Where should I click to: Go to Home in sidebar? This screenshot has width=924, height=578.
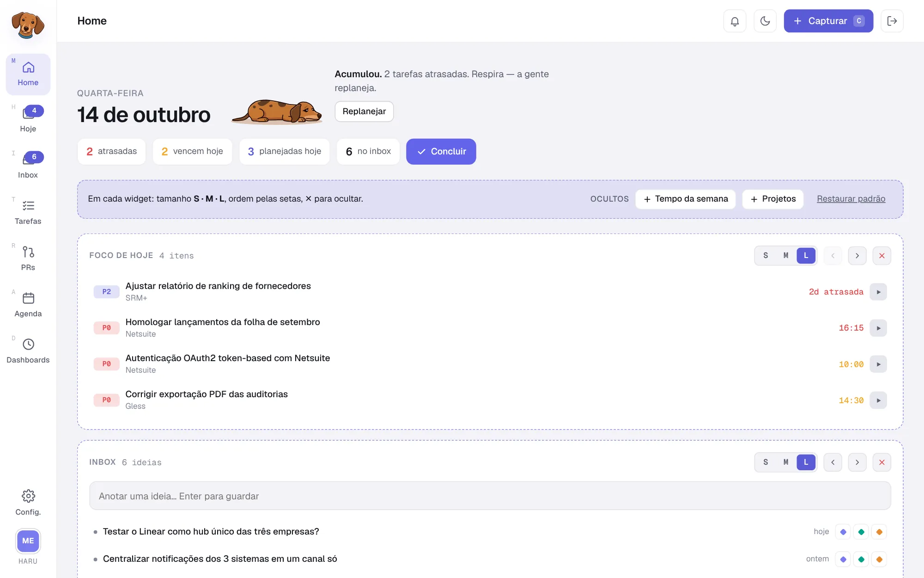click(x=28, y=74)
